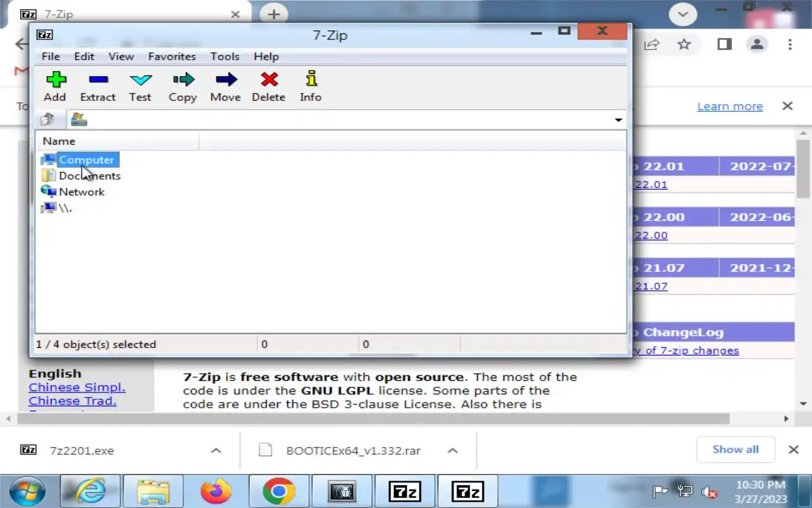Screen dimensions: 812x508
Task: Open the File menu
Action: 51,57
